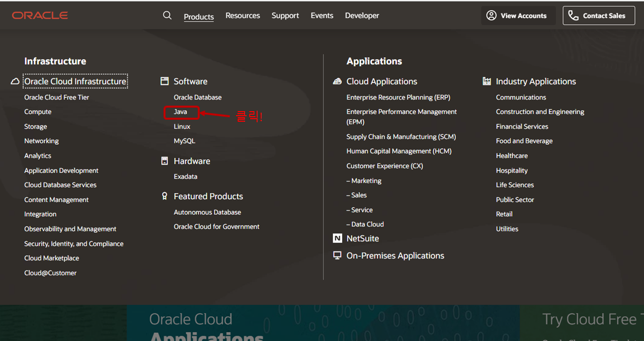Viewport: 644px width, 341px height.
Task: Open Food and Beverage
Action: coord(524,141)
